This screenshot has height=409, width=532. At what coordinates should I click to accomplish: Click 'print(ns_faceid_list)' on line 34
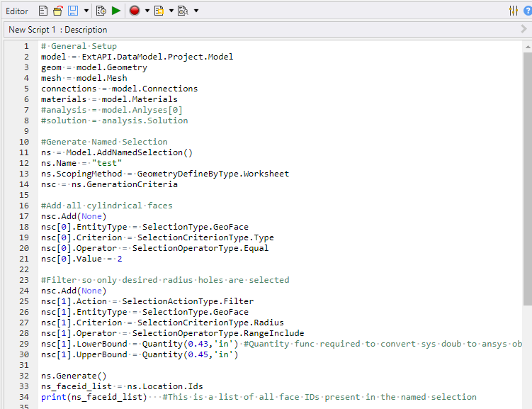tap(94, 397)
